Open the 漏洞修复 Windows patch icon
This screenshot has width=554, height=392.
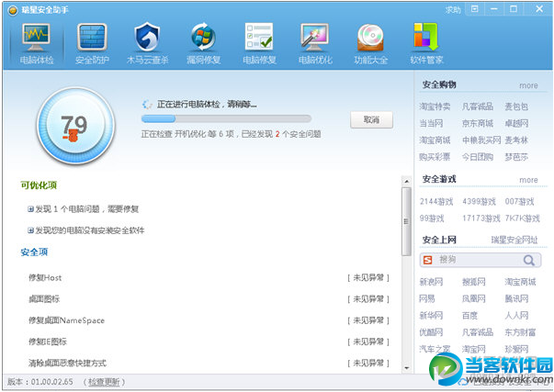point(204,44)
